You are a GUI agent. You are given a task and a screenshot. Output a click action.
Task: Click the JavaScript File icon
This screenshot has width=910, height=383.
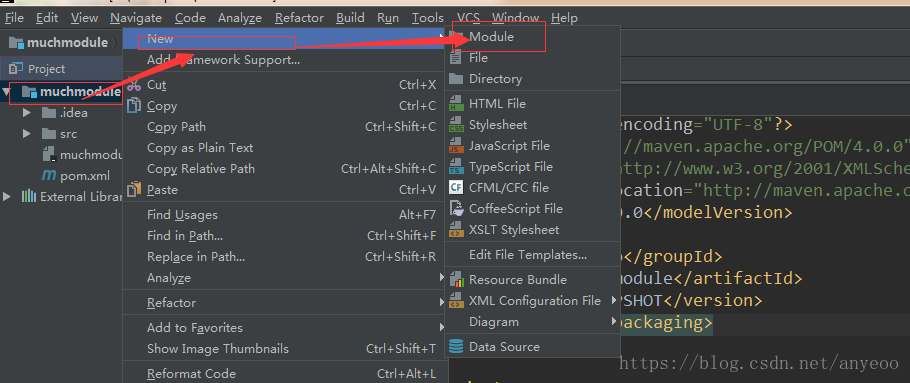click(457, 146)
